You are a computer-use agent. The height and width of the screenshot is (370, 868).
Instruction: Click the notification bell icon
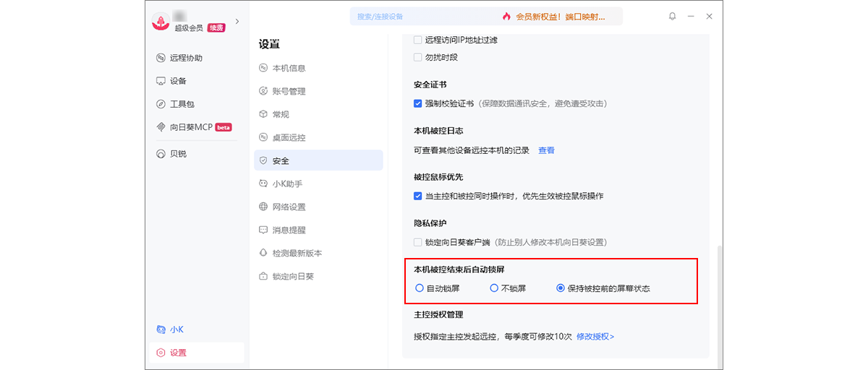point(672,16)
